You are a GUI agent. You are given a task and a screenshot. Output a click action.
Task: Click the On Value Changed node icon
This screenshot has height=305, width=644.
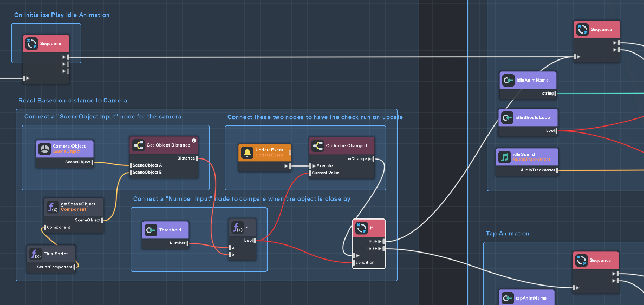tap(317, 145)
